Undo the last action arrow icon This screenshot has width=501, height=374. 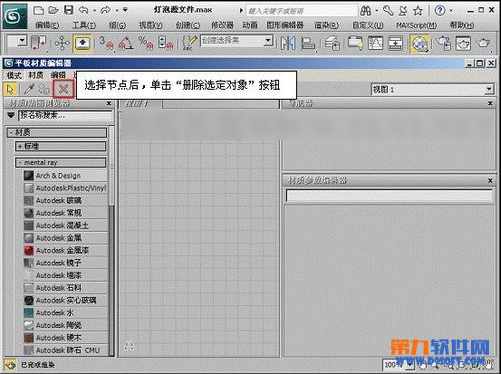pos(83,10)
